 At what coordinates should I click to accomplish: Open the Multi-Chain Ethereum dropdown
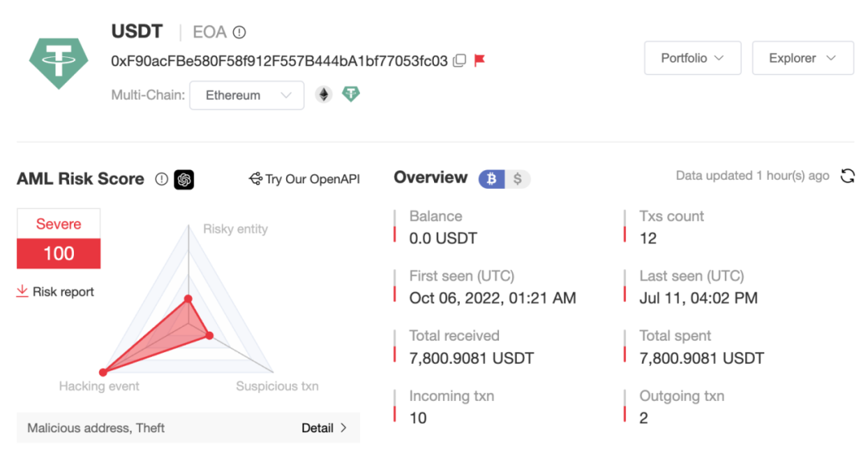tap(247, 95)
